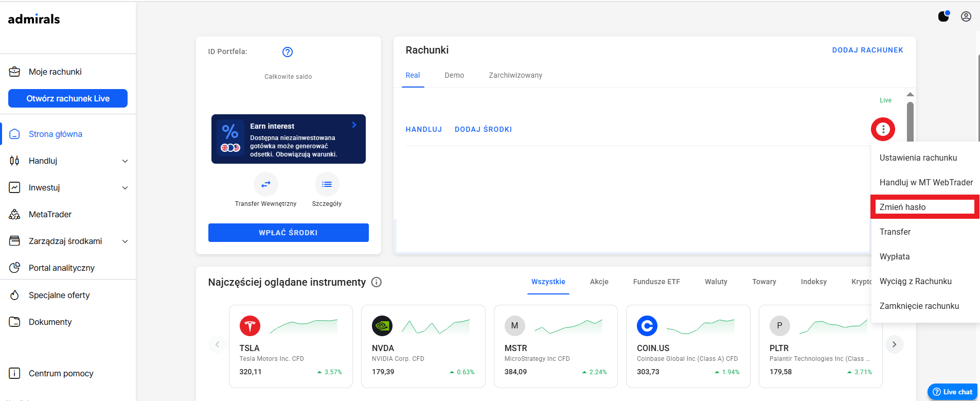The height and width of the screenshot is (401, 980).
Task: Click the Dokumenty folder icon
Action: [14, 322]
